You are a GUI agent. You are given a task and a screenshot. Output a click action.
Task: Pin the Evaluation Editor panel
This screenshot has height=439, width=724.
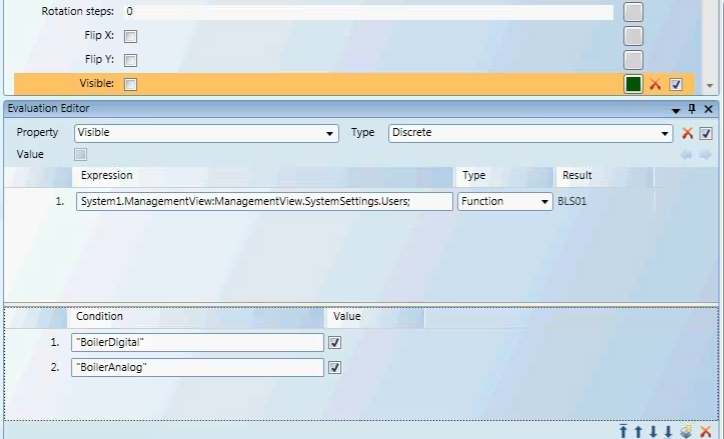(692, 109)
